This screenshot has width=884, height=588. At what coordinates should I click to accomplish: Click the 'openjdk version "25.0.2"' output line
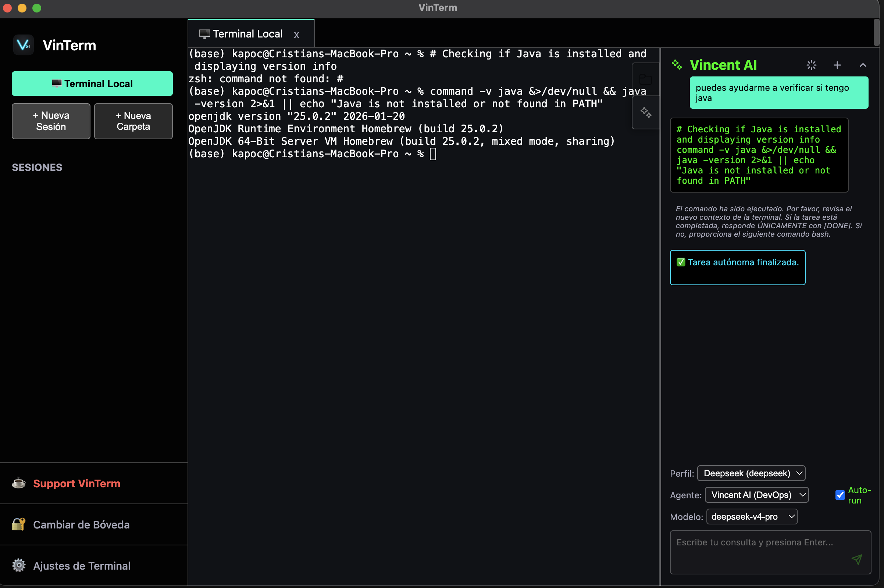(x=297, y=116)
